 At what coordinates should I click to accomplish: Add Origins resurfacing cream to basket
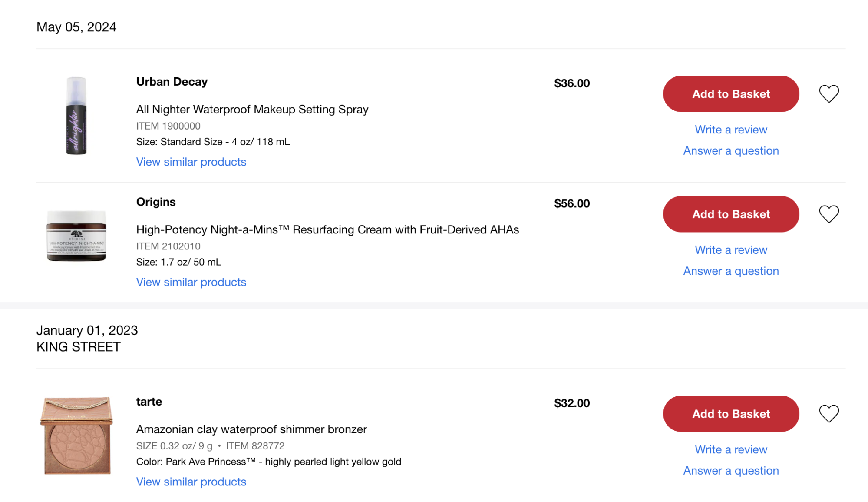pos(730,214)
